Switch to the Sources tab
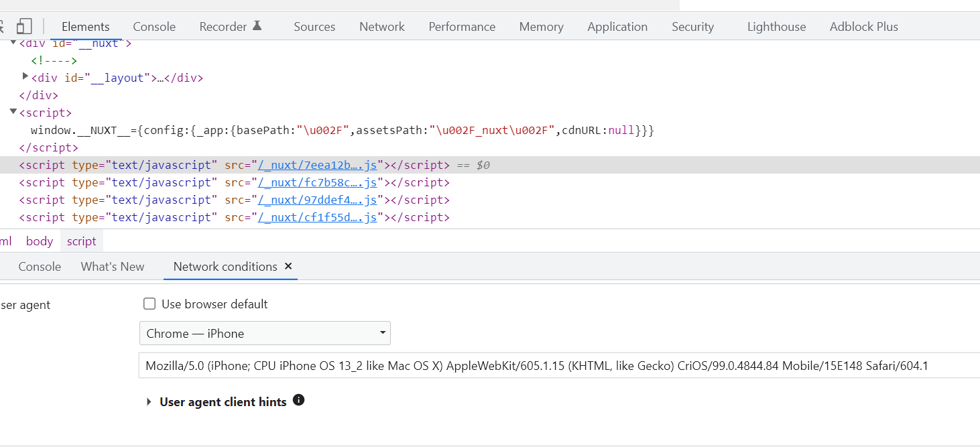The image size is (980, 447). tap(314, 27)
